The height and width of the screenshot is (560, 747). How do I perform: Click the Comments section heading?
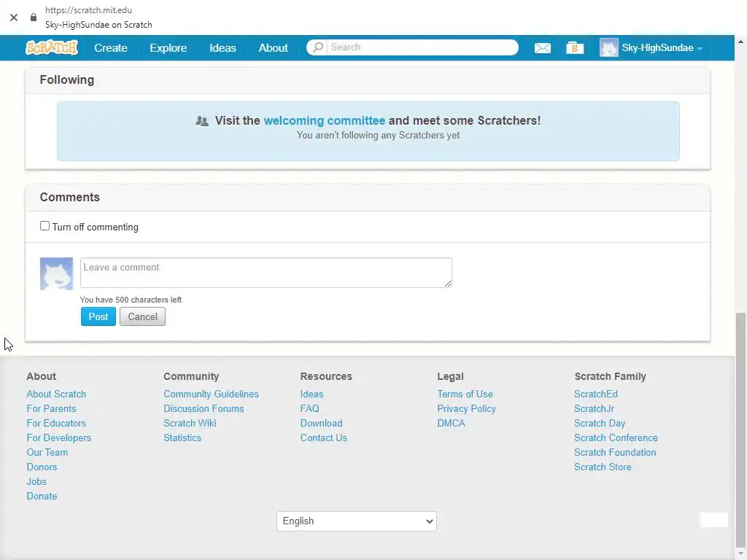[x=69, y=197]
